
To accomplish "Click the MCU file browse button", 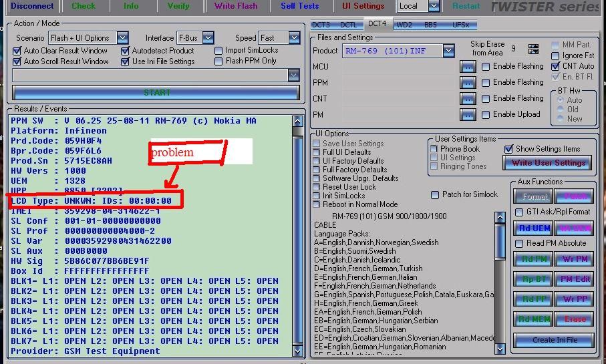I will point(467,67).
